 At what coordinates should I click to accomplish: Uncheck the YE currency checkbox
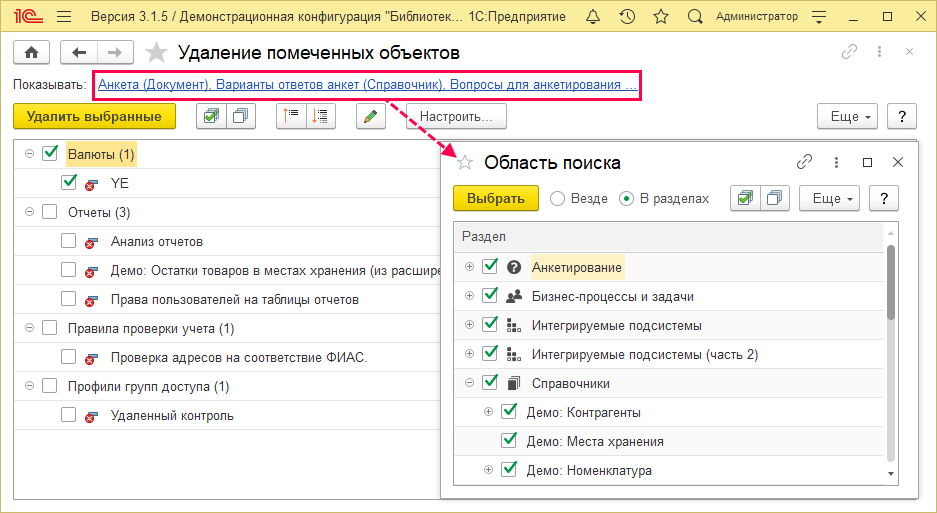click(x=69, y=182)
